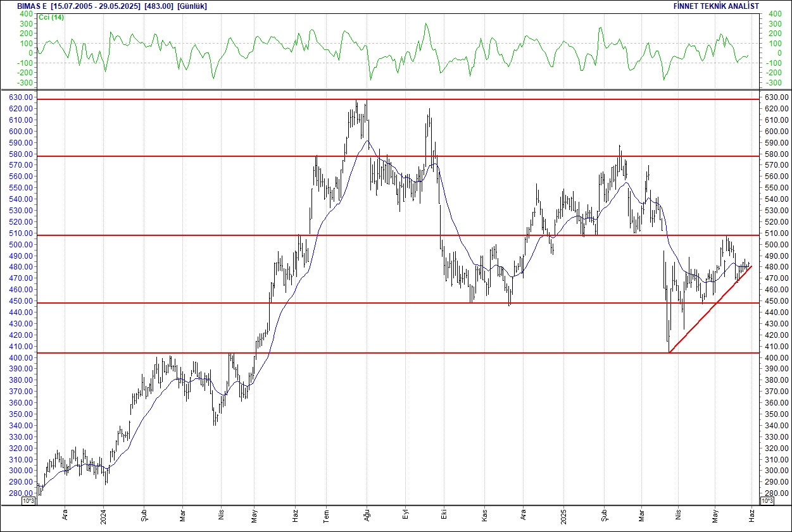Select the Cci (14) indicator label
Screen dimensions: 792x532
[51, 17]
